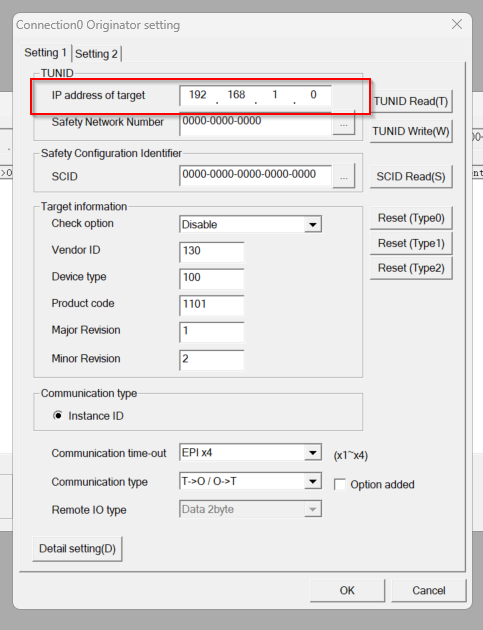This screenshot has height=630, width=483.
Task: Cancel the Originator setting dialog
Action: pos(428,590)
